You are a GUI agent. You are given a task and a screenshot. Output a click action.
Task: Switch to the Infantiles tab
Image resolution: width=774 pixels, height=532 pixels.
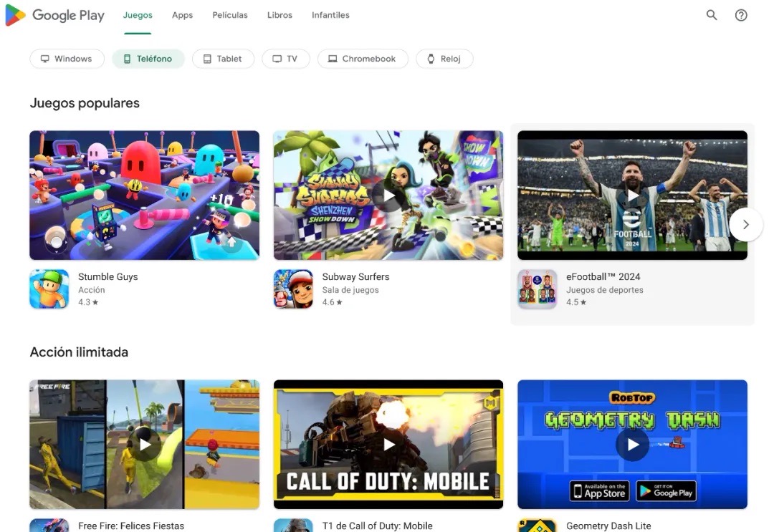(x=330, y=15)
